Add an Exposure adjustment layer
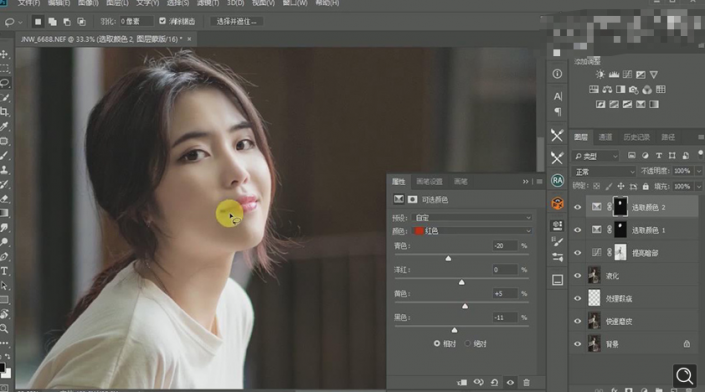705x392 pixels. click(641, 75)
